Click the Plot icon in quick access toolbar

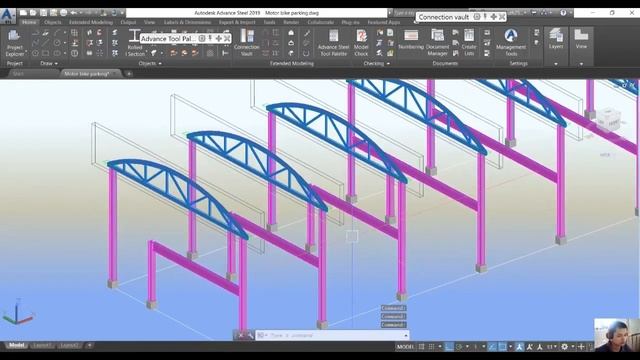63,13
